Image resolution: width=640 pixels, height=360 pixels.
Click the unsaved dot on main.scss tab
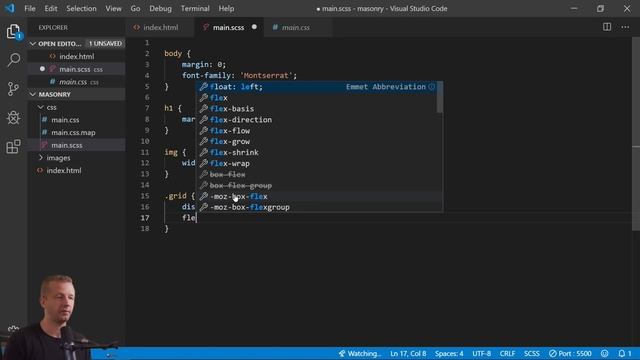254,27
